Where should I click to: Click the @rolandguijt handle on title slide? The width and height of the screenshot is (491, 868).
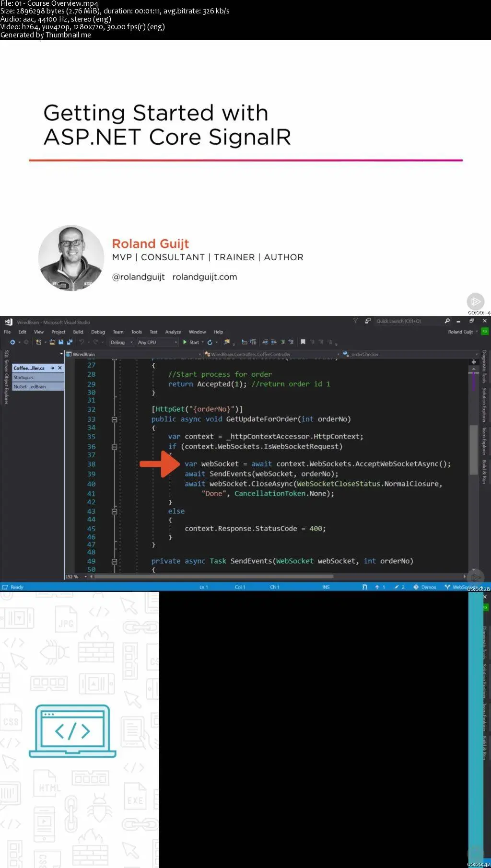[x=138, y=277]
